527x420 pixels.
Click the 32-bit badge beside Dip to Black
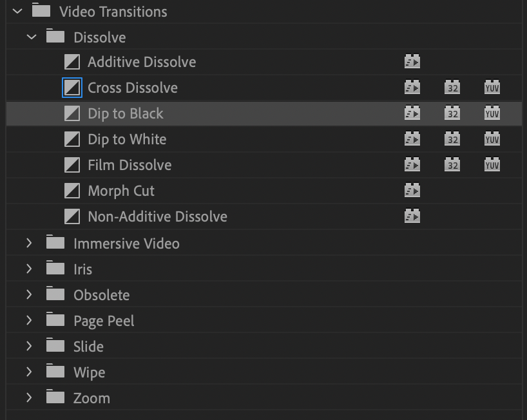(452, 113)
